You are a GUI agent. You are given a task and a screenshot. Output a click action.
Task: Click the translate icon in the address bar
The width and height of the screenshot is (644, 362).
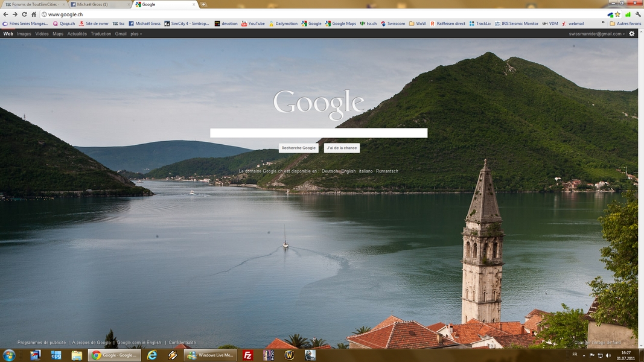[x=610, y=14]
